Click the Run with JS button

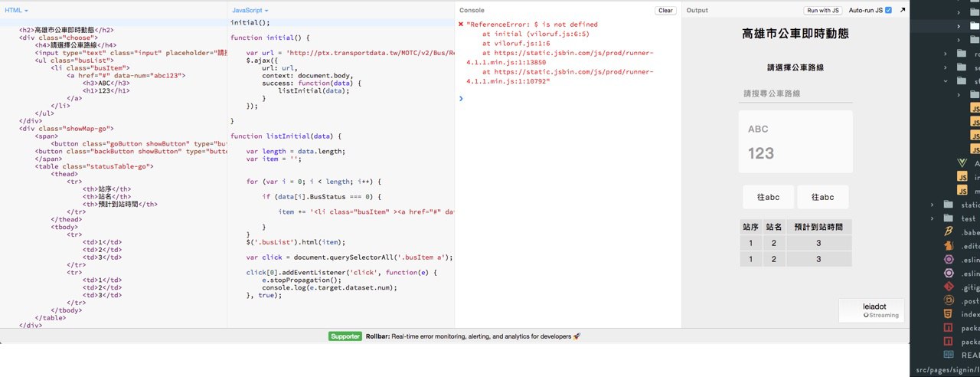(823, 10)
